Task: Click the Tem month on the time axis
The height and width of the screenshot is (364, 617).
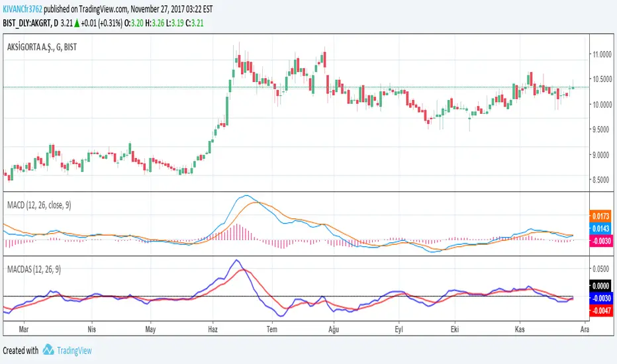Action: coord(271,328)
